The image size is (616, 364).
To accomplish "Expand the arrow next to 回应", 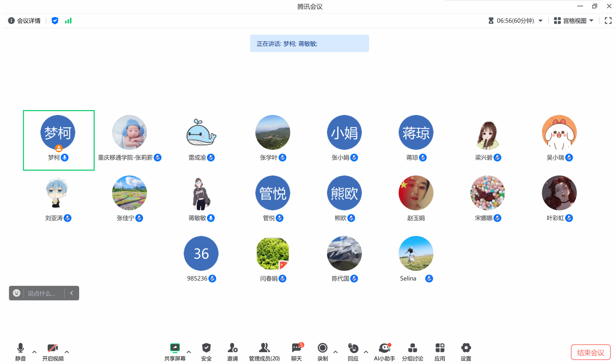I will pyautogui.click(x=366, y=352).
